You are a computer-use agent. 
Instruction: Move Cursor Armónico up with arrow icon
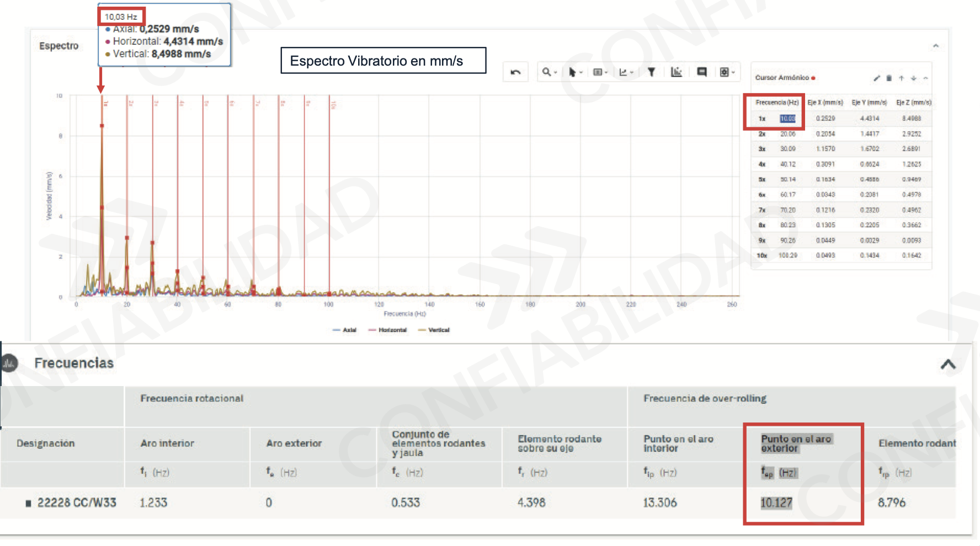pos(901,78)
